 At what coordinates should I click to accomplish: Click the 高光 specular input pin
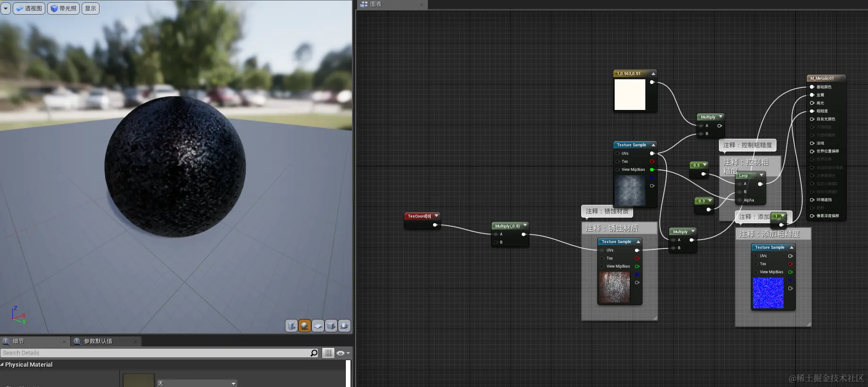coord(812,103)
